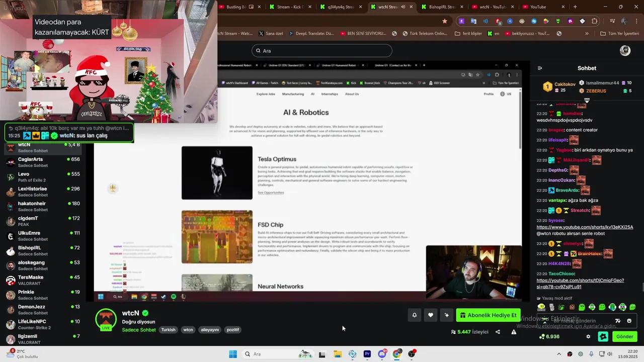Collapse the Sohbet chat panel icon
Viewport: 644px width, 362px height.
pyautogui.click(x=540, y=68)
